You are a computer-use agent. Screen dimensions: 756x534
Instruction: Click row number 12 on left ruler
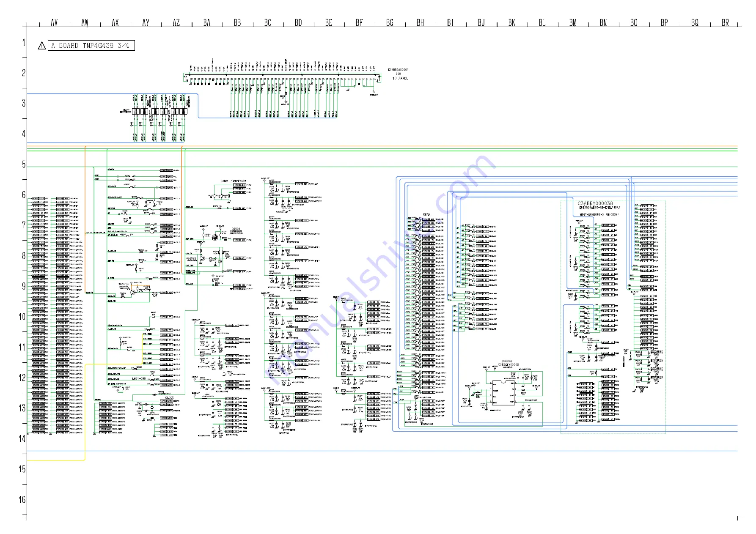pos(22,378)
